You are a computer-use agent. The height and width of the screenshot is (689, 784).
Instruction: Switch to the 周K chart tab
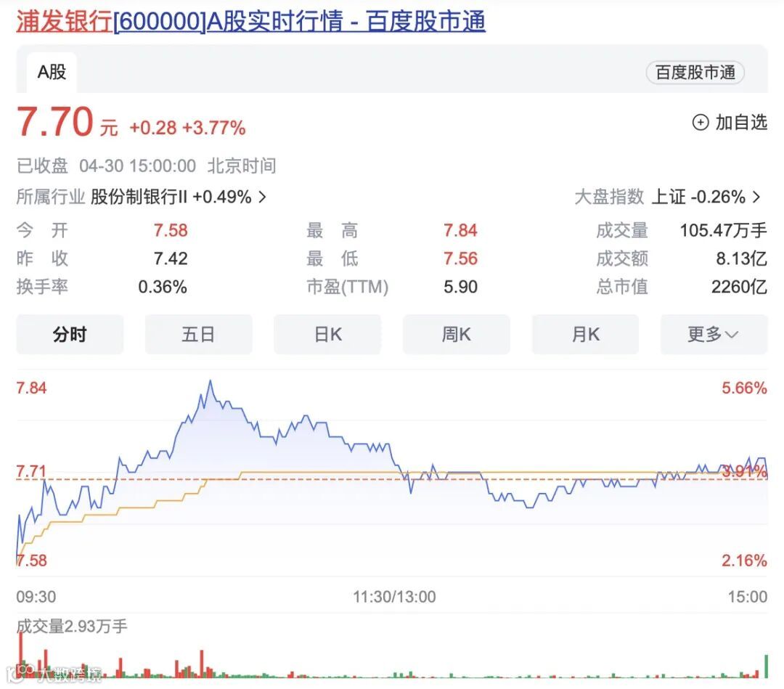tap(457, 334)
